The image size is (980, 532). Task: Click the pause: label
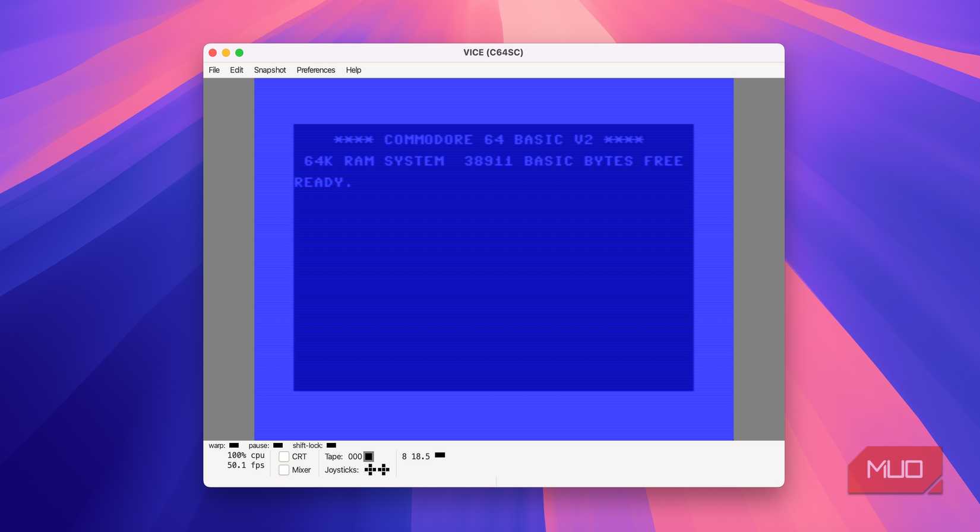tap(259, 445)
